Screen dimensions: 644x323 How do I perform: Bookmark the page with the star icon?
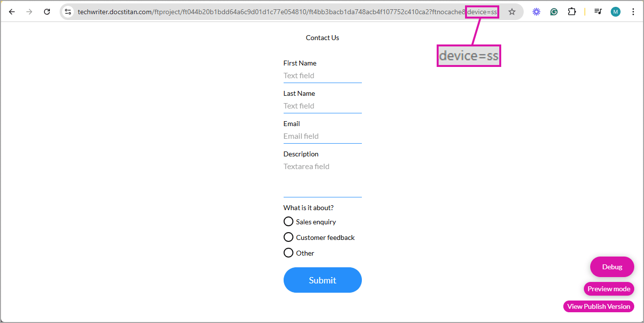coord(511,11)
